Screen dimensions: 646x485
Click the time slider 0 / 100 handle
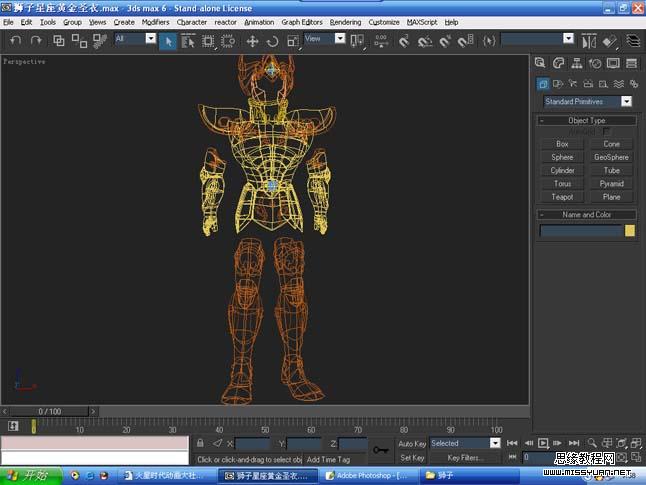pyautogui.click(x=49, y=411)
